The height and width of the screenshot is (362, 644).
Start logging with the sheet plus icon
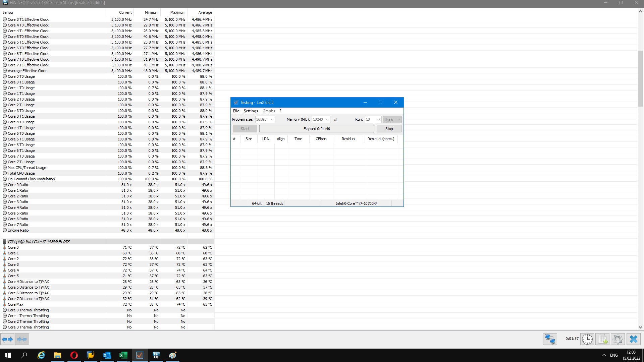click(x=603, y=339)
